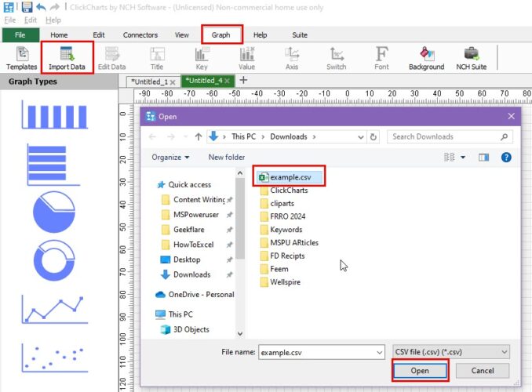532x392 pixels.
Task: Select the vertical bar chart graph type
Action: pos(54,114)
